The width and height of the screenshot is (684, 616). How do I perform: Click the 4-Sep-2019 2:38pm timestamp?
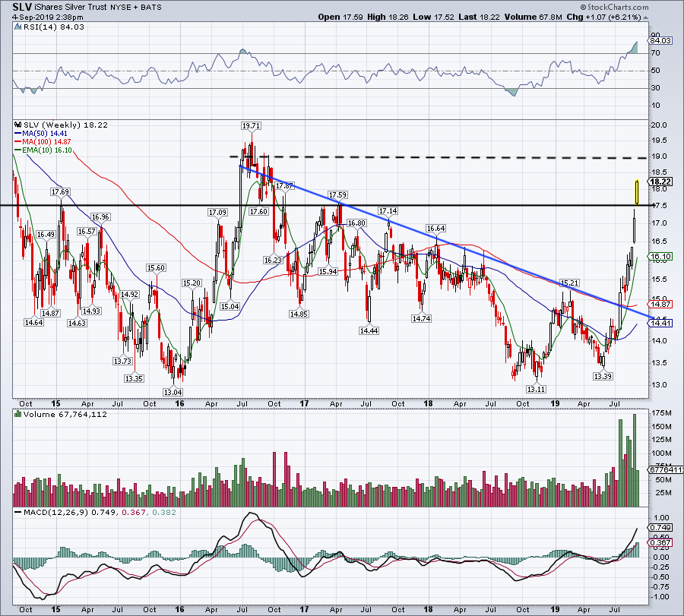pyautogui.click(x=48, y=17)
